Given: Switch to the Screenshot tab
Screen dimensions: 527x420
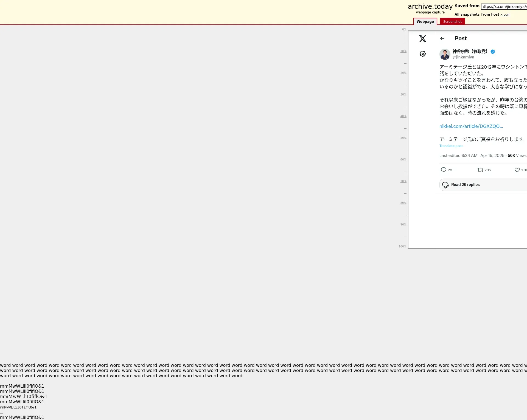Looking at the screenshot, I should point(452,22).
